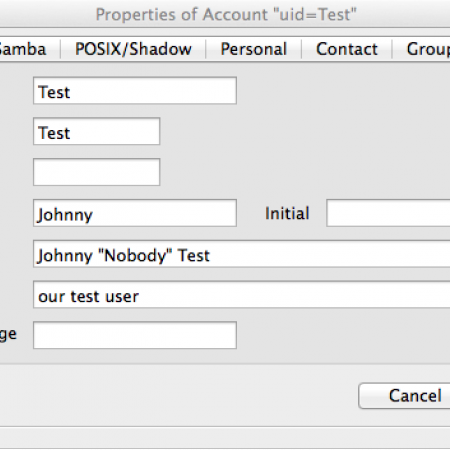This screenshot has width=450, height=450.
Task: Select the Personal tab
Action: (254, 49)
